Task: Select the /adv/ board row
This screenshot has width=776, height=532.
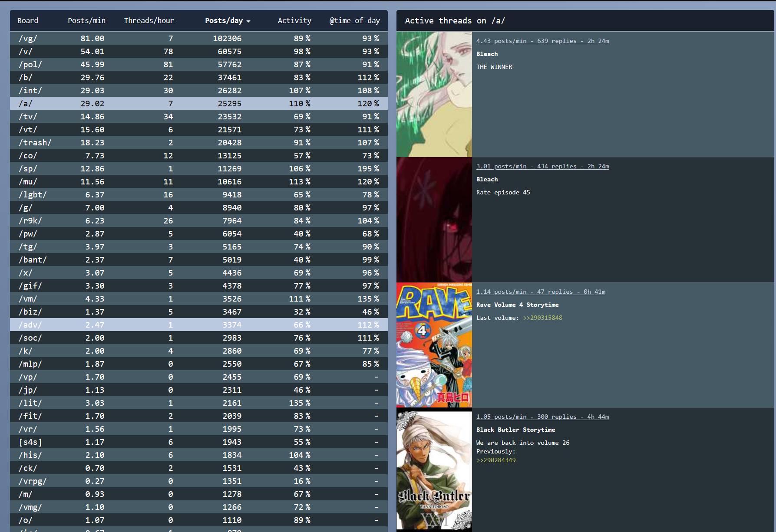Action: coord(199,325)
